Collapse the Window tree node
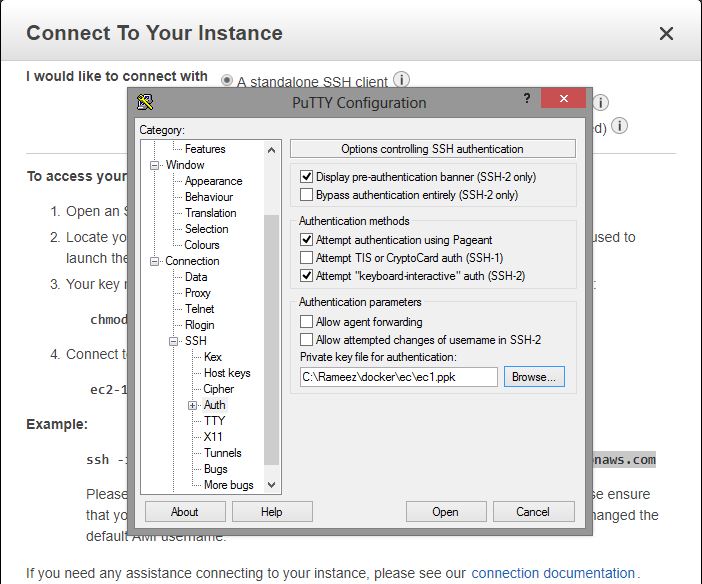The image size is (702, 584). coord(154,165)
